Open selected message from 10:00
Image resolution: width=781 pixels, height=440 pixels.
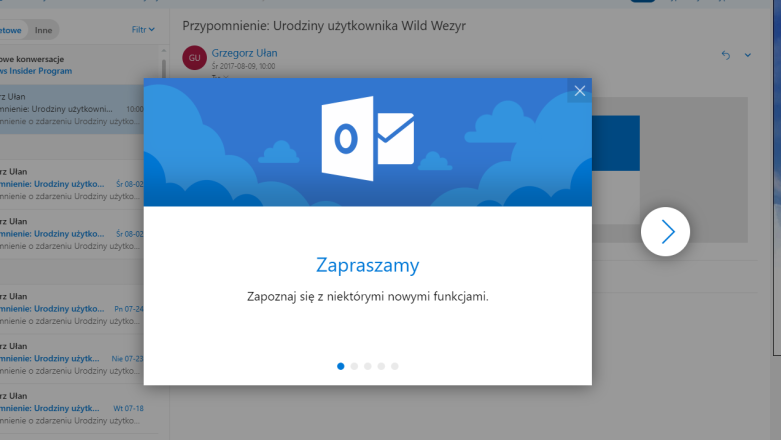tap(72, 109)
